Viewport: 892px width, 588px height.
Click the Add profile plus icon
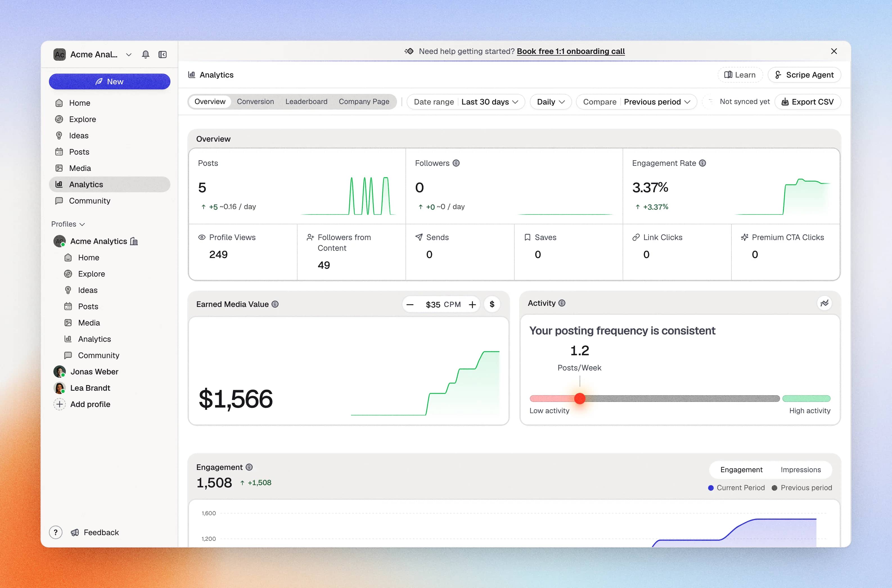point(59,404)
